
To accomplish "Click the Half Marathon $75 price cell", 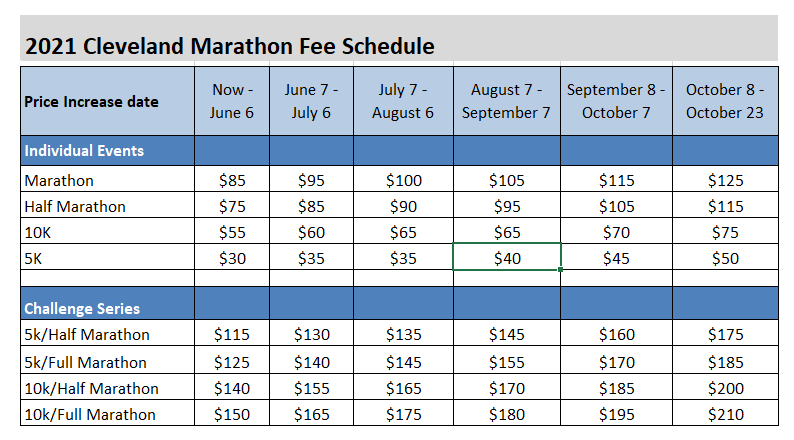I will 233,206.
